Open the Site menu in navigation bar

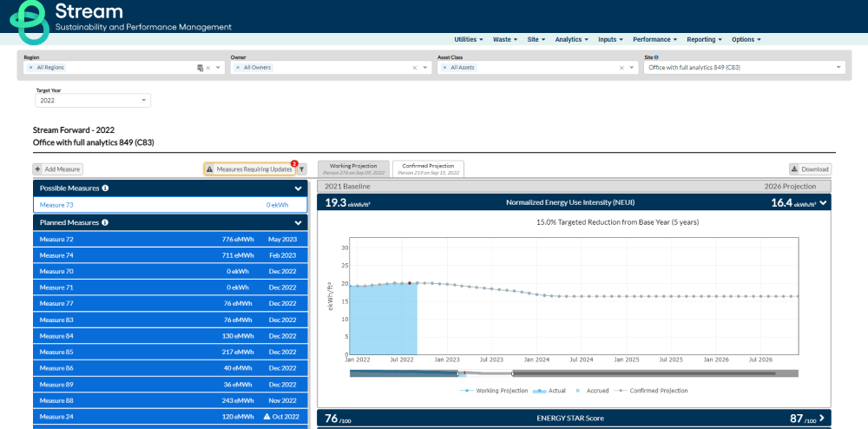tap(536, 40)
